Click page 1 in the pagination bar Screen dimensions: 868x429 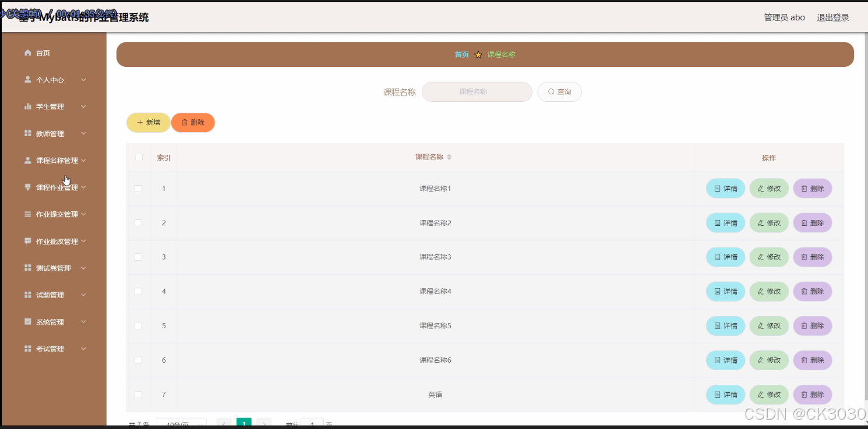pos(244,423)
